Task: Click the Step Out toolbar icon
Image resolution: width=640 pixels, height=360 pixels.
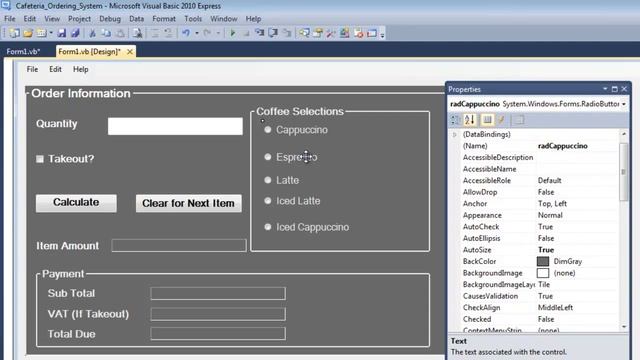Action: pos(287,33)
